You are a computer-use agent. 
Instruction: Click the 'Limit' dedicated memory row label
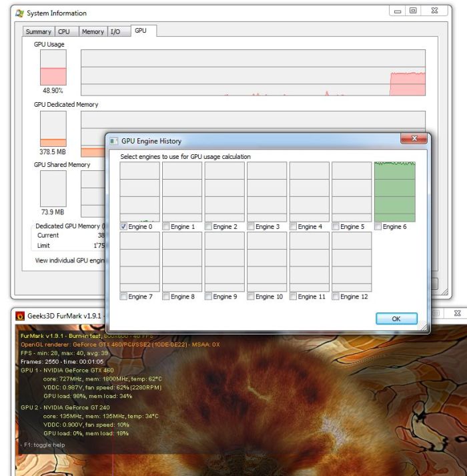[43, 246]
